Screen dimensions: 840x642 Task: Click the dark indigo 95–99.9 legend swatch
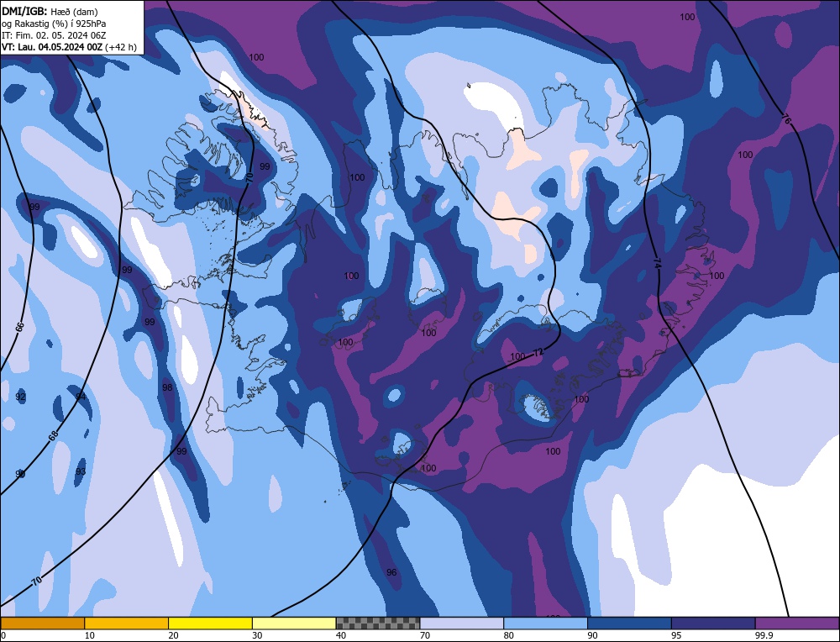713,624
